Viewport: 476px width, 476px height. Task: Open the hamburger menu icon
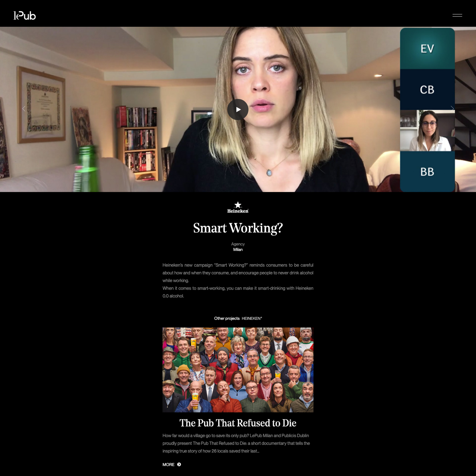point(457,15)
